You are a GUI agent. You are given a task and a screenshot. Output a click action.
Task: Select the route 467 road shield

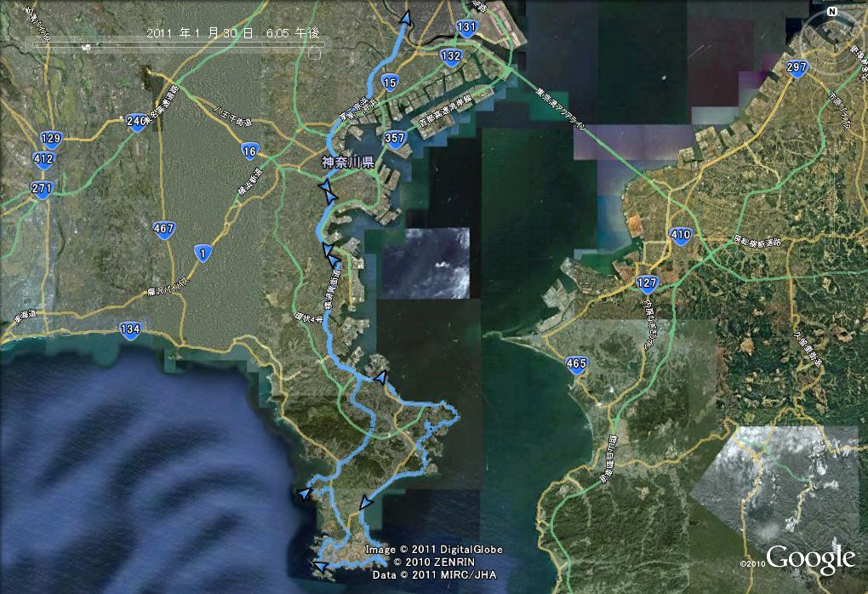(x=164, y=228)
